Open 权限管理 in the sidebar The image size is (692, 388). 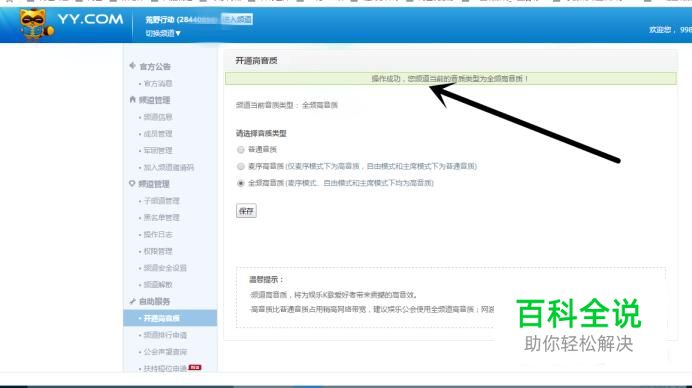(158, 251)
